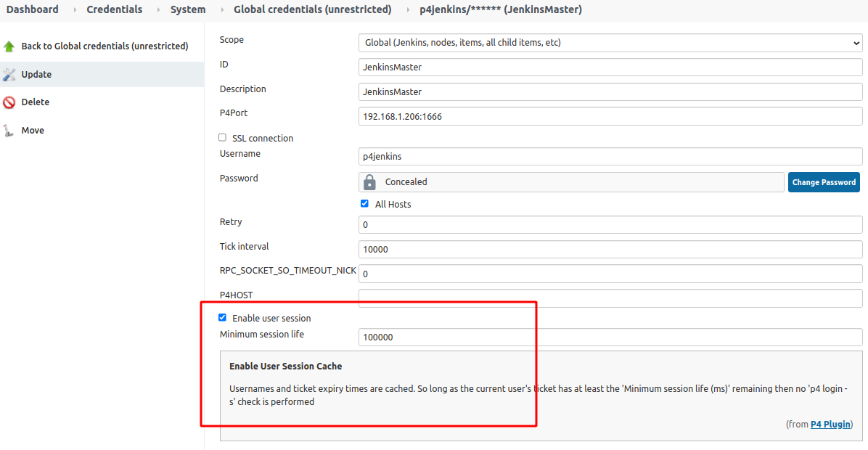Click the red Delete icon
868x450 pixels.
[9, 102]
